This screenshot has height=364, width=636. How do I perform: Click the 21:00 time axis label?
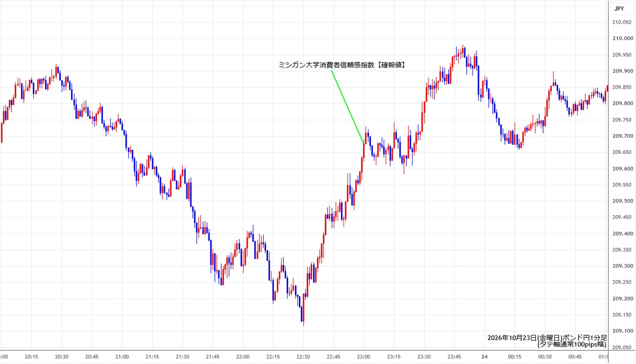[x=122, y=357]
